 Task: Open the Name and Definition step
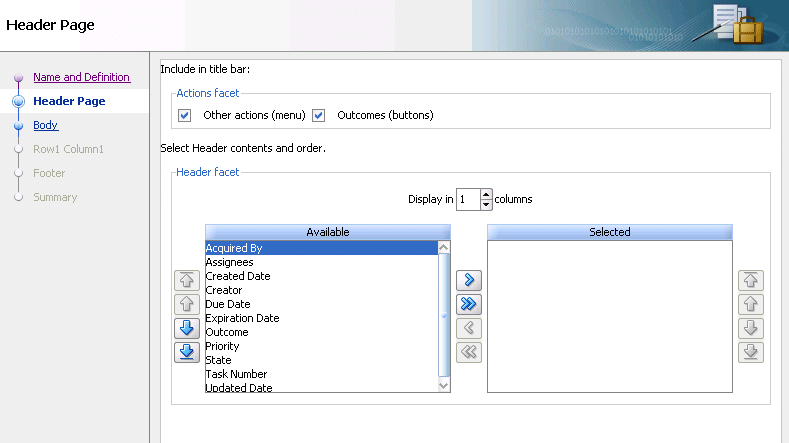[x=82, y=77]
